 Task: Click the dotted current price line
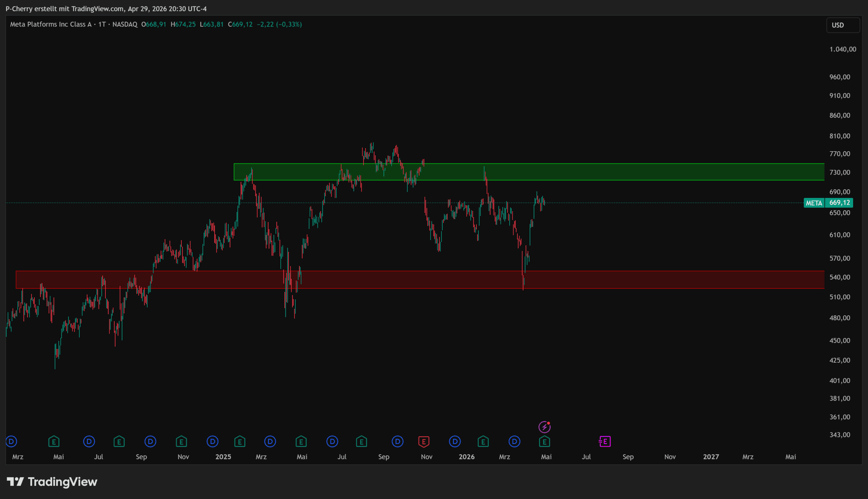685,203
